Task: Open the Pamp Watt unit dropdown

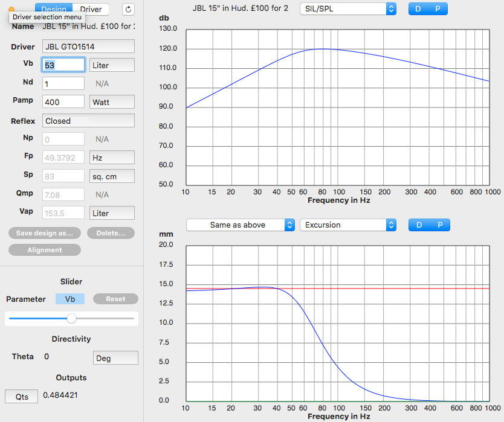Action: point(112,102)
